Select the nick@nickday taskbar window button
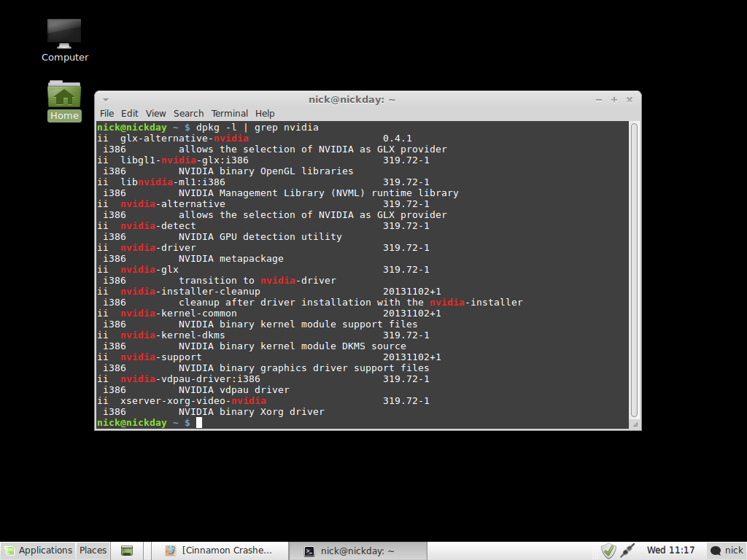This screenshot has width=747, height=560. click(x=357, y=551)
